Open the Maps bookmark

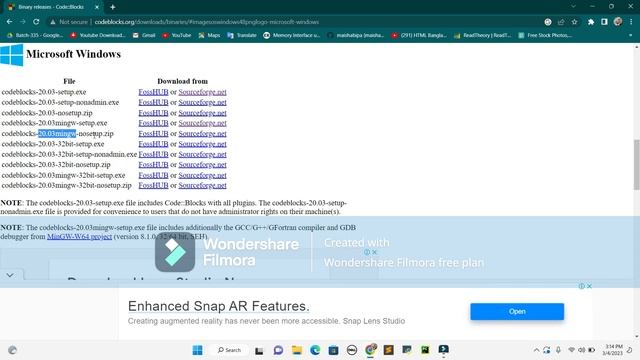pyautogui.click(x=209, y=36)
